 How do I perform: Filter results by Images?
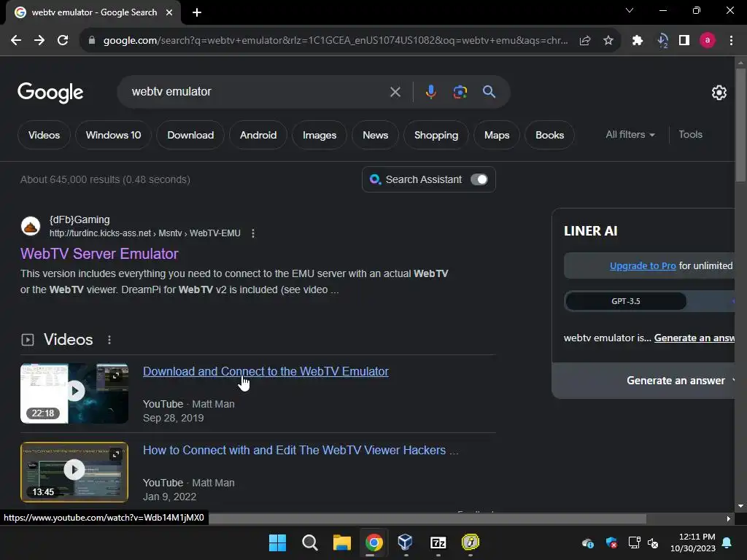(x=320, y=135)
